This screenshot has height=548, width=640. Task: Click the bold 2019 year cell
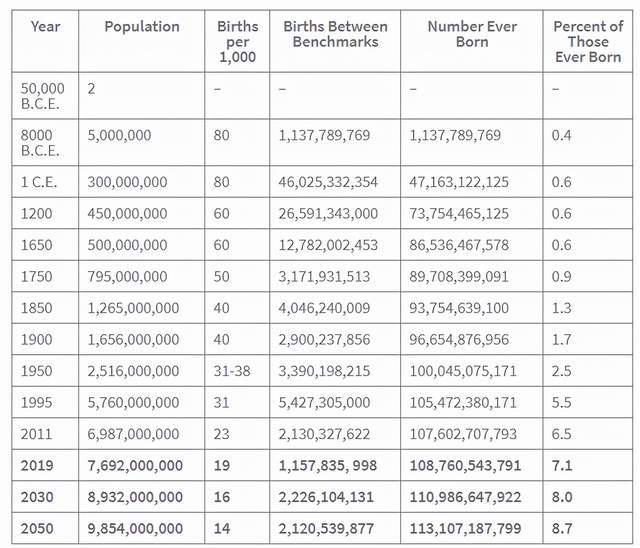pyautogui.click(x=37, y=465)
